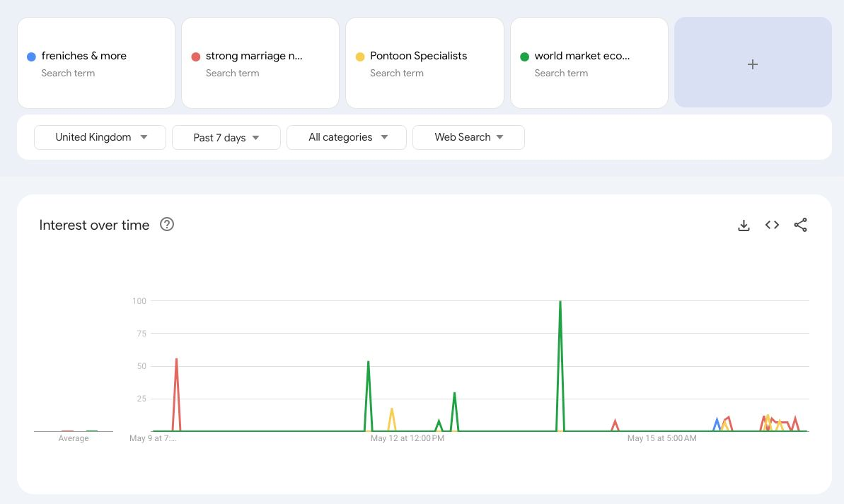Open the United Kingdom region dropdown
Viewport: 844px width, 504px height.
[x=100, y=137]
